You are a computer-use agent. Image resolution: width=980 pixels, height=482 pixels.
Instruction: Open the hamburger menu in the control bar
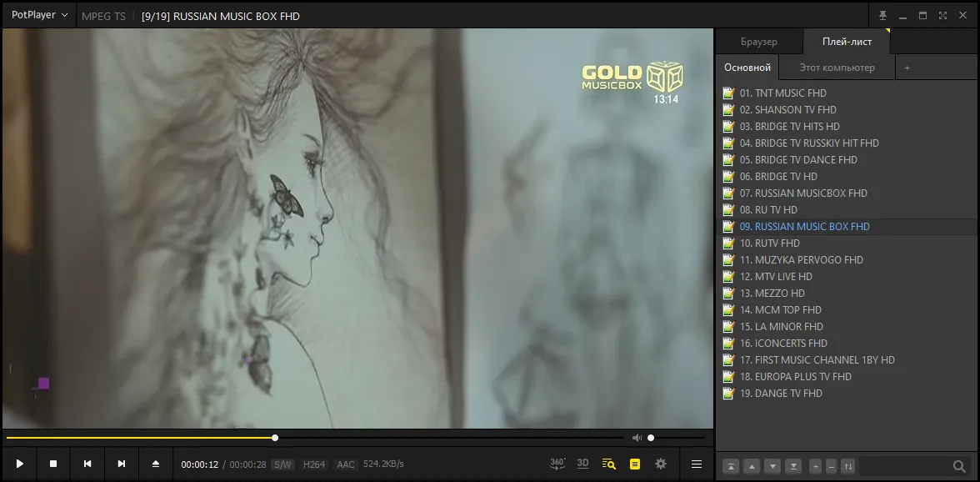coord(697,464)
